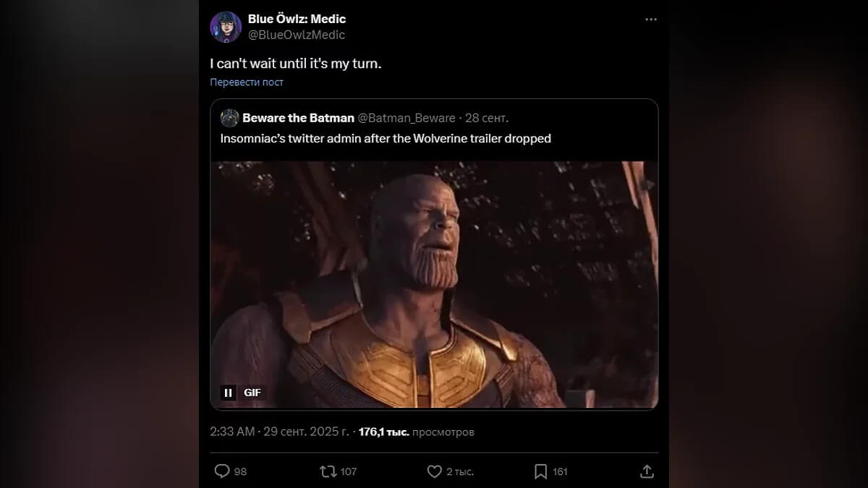Open the share post icon
This screenshot has height=488, width=868.
click(647, 471)
